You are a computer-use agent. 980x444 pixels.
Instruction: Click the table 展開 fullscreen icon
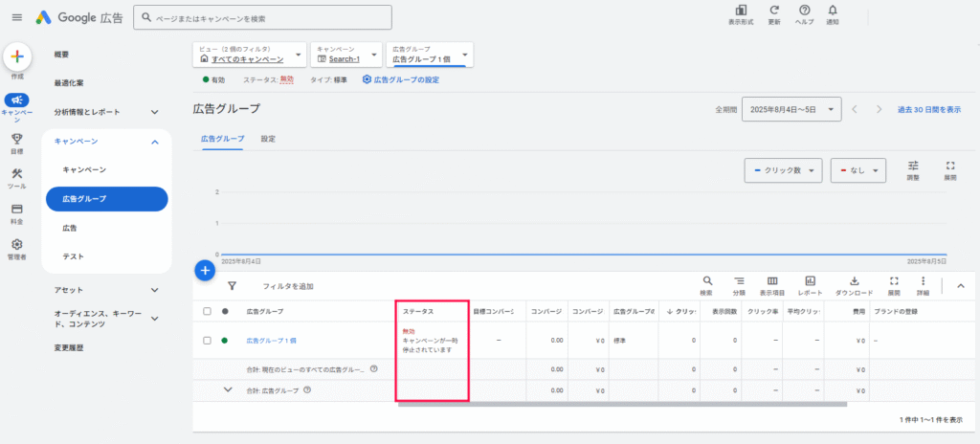[x=894, y=280]
